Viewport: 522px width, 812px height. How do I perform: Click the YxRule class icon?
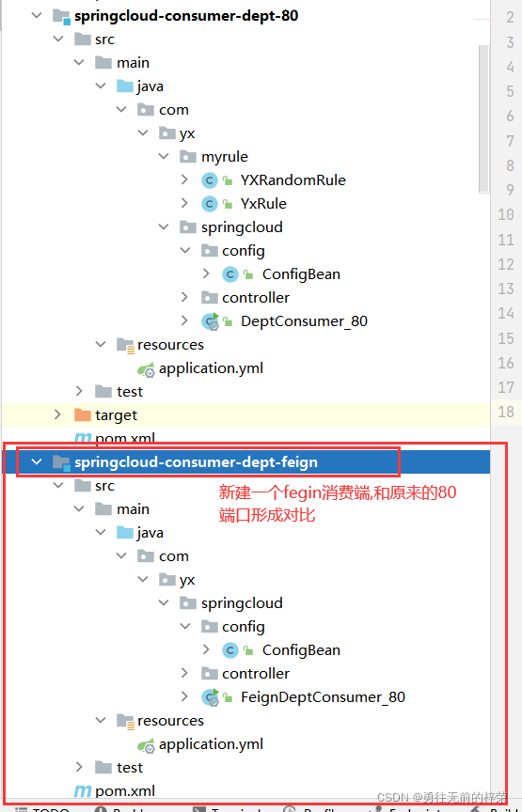pyautogui.click(x=209, y=204)
